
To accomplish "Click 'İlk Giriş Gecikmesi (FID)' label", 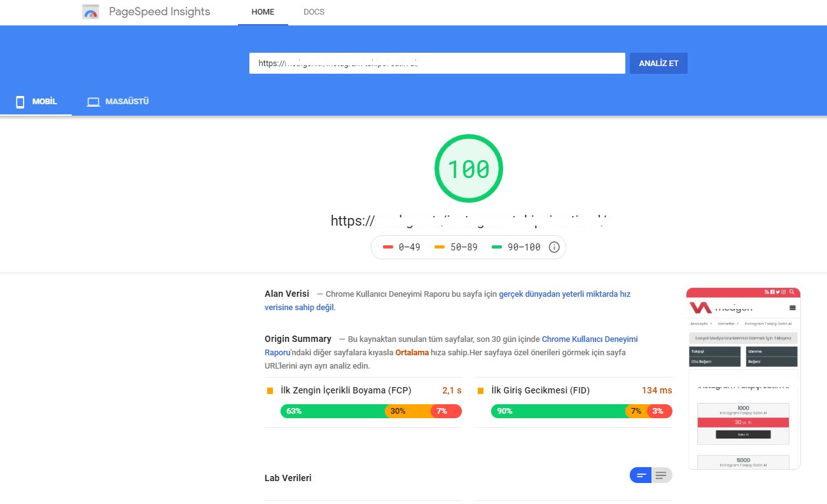I will pos(541,391).
